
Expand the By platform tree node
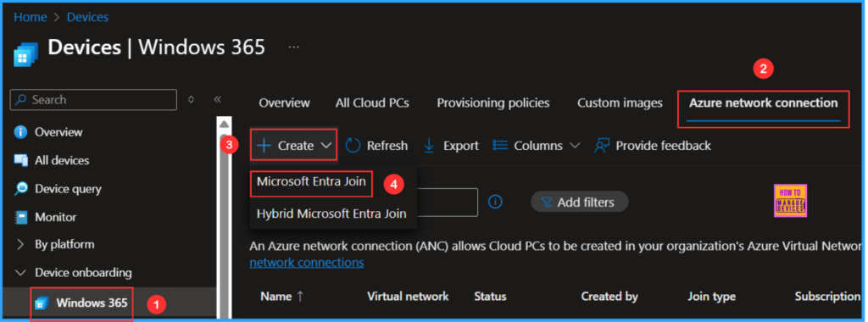pyautogui.click(x=20, y=245)
